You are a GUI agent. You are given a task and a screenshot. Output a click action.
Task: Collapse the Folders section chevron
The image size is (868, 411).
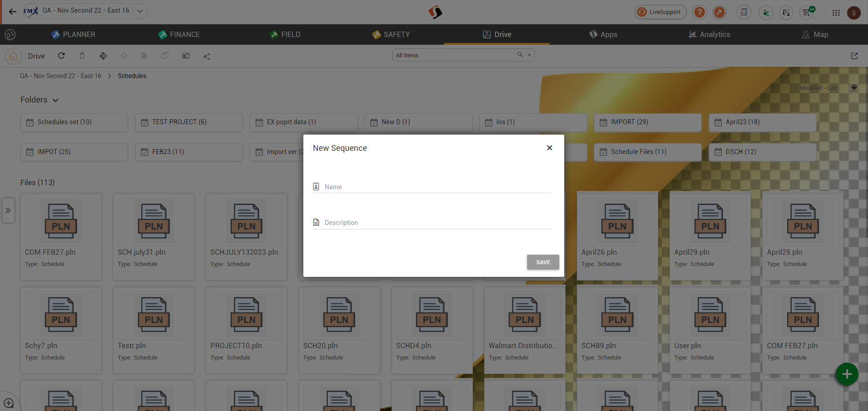(x=56, y=100)
